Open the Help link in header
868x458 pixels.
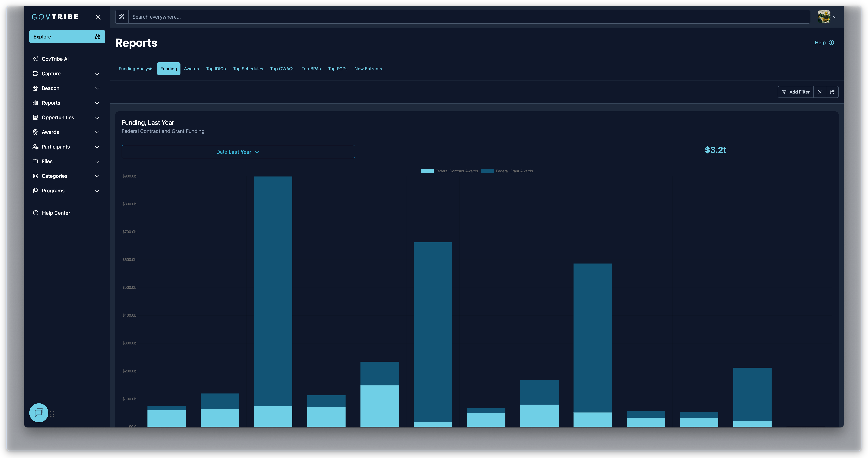(824, 42)
